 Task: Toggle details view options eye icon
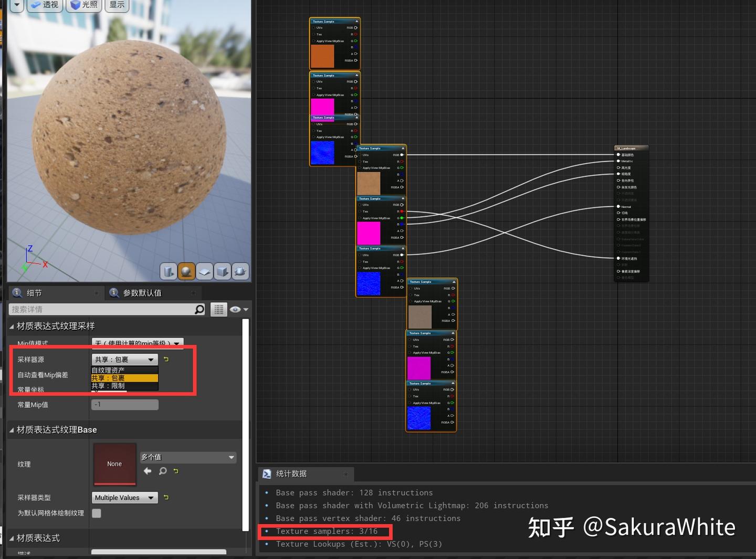(x=238, y=310)
